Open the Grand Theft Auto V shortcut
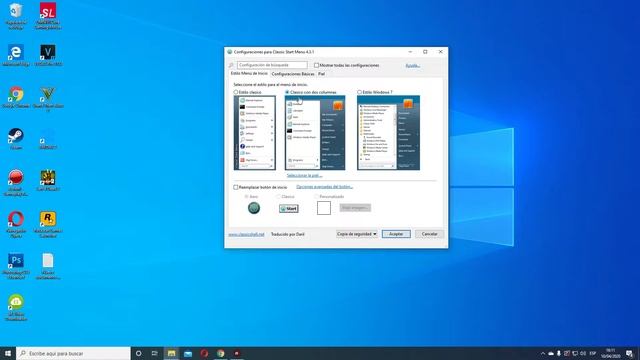The width and height of the screenshot is (640, 360). 48,99
